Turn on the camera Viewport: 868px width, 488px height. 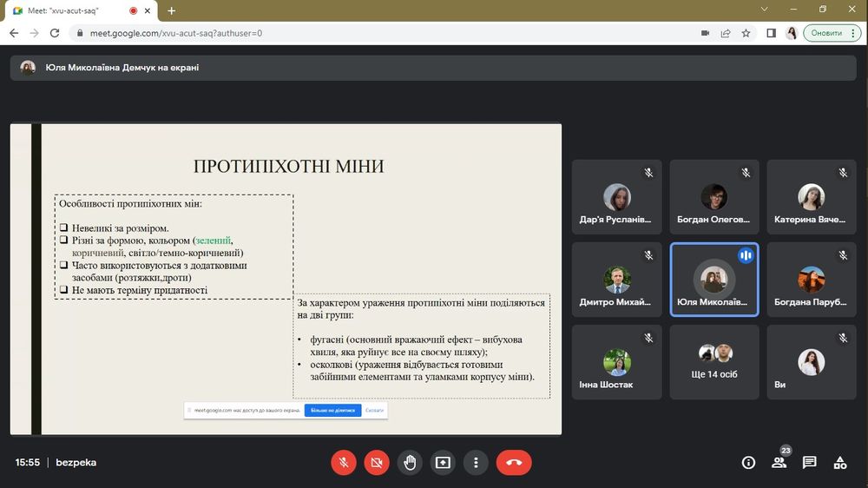(x=377, y=463)
